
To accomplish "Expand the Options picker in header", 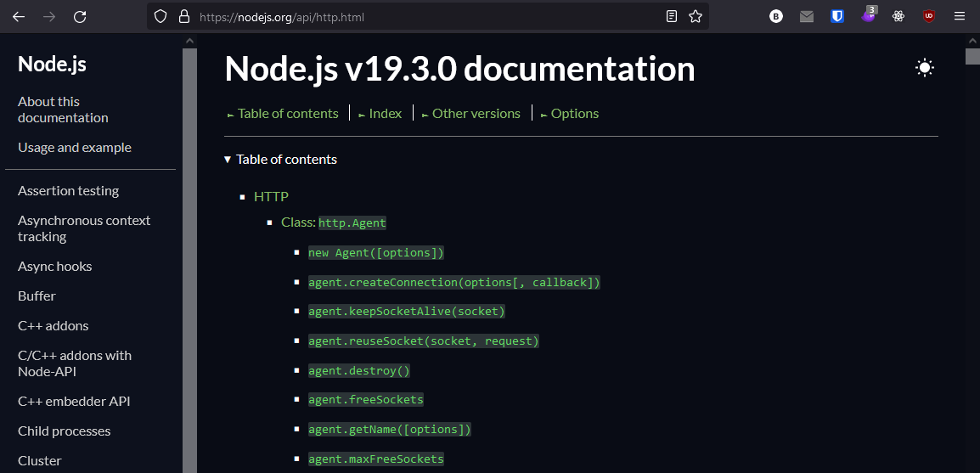I will (x=569, y=114).
